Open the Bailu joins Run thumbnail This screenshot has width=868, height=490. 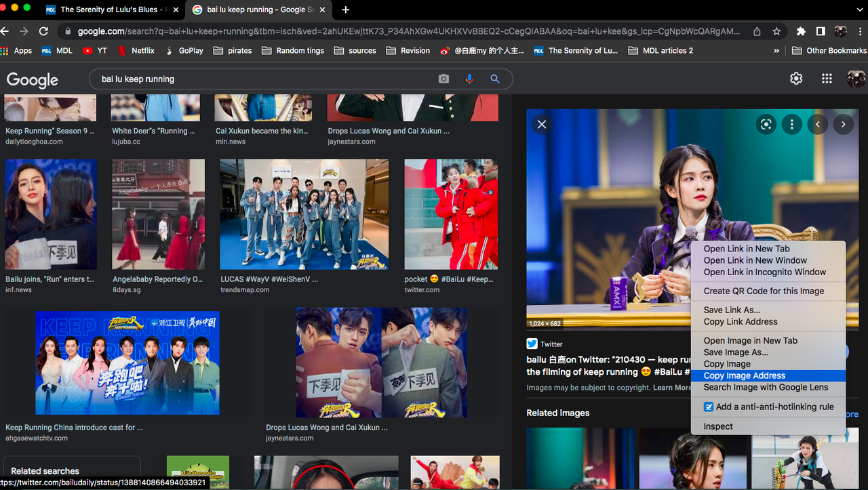pyautogui.click(x=51, y=214)
